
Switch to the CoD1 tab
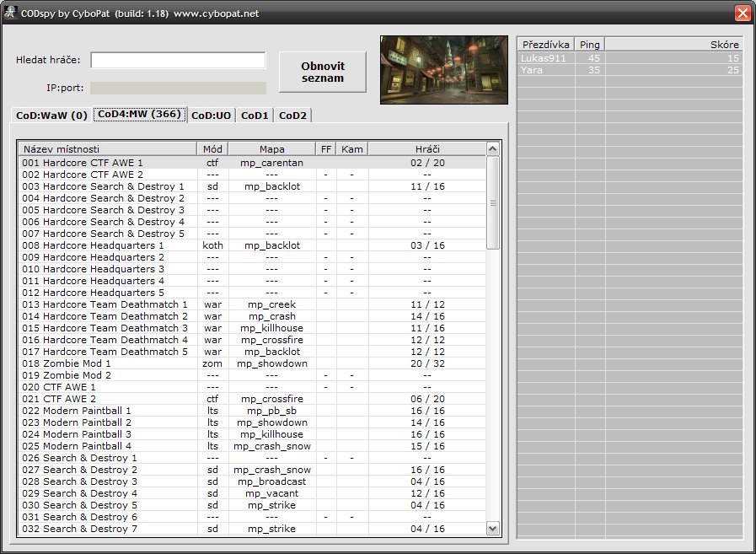(255, 116)
